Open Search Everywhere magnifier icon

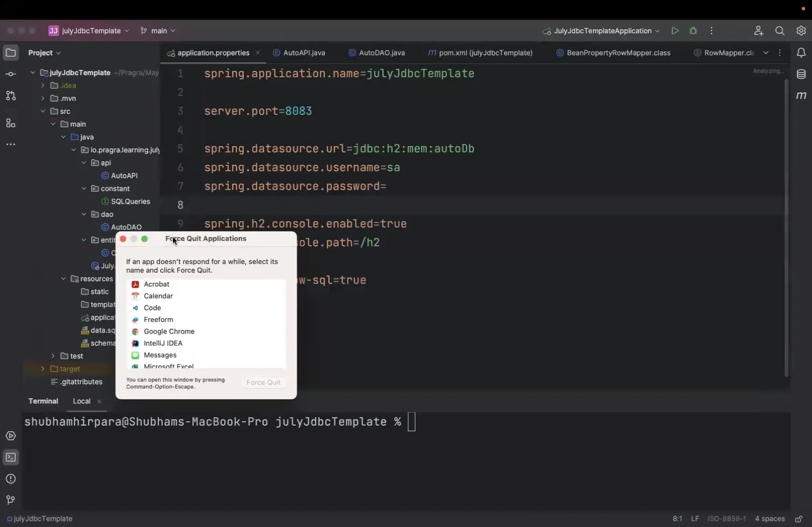[x=780, y=31]
